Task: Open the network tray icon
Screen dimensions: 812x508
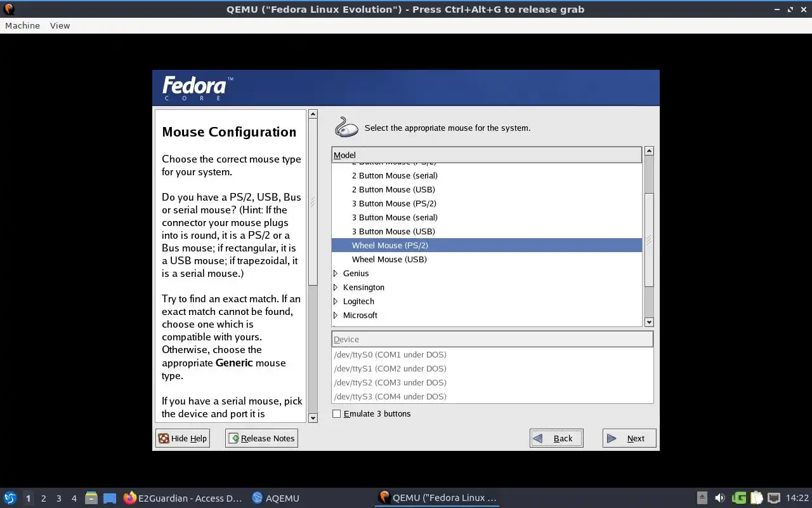Action: (773, 498)
